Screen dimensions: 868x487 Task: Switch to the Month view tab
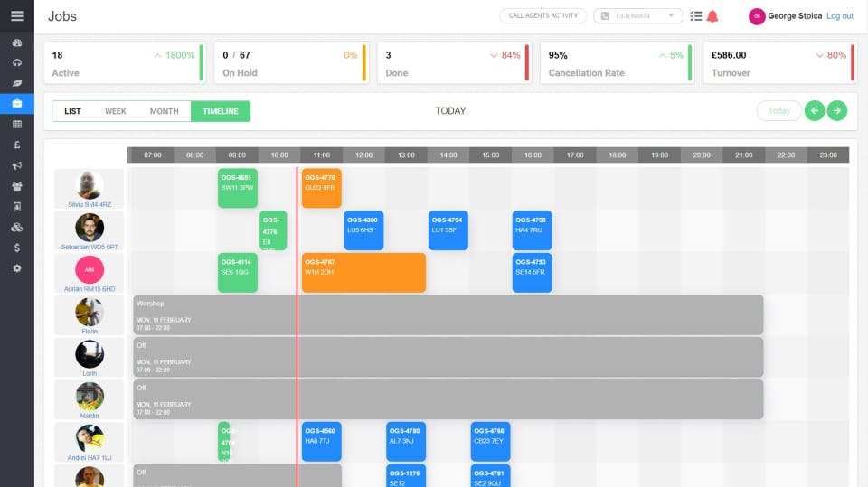165,110
